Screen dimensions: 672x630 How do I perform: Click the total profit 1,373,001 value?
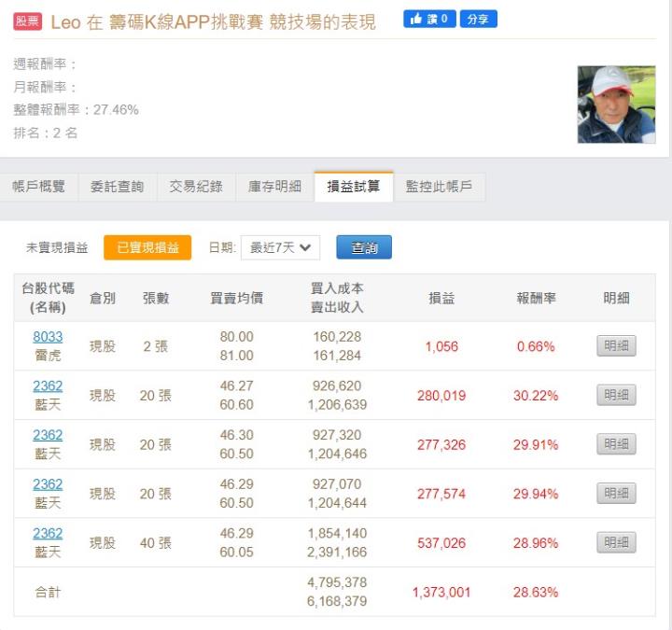(x=441, y=593)
